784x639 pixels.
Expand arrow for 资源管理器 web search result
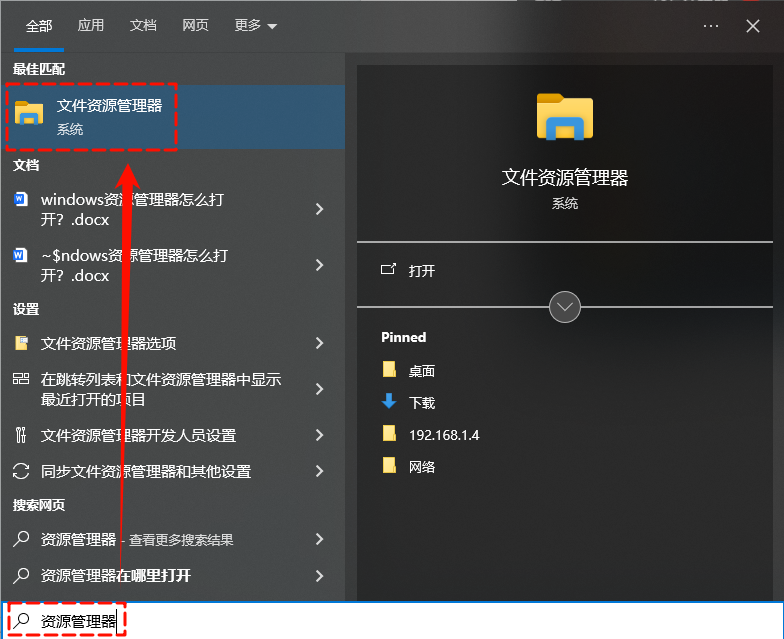point(320,539)
